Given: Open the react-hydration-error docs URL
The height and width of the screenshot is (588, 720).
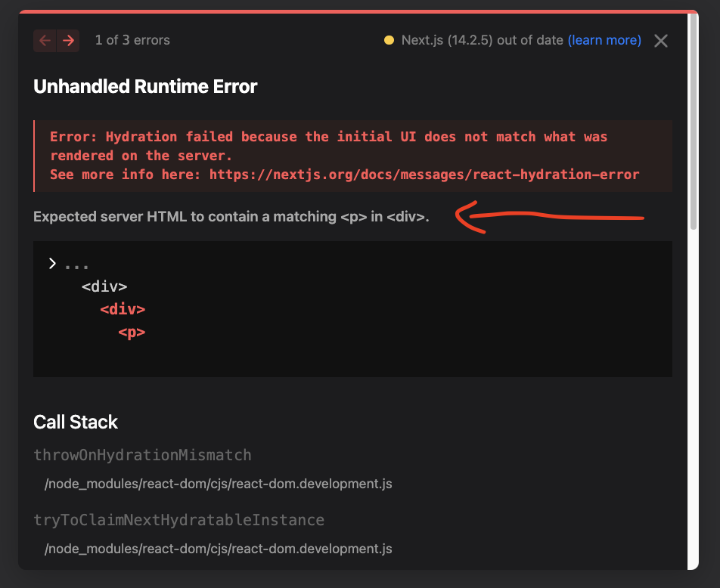Looking at the screenshot, I should coord(424,175).
